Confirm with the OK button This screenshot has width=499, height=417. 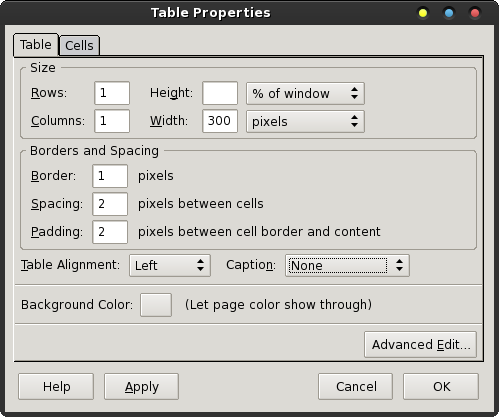pos(441,387)
